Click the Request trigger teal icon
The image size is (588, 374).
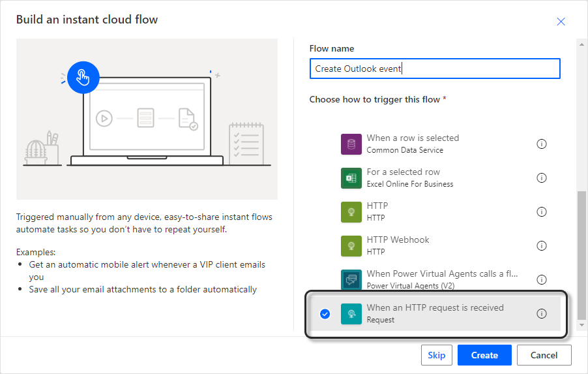351,314
